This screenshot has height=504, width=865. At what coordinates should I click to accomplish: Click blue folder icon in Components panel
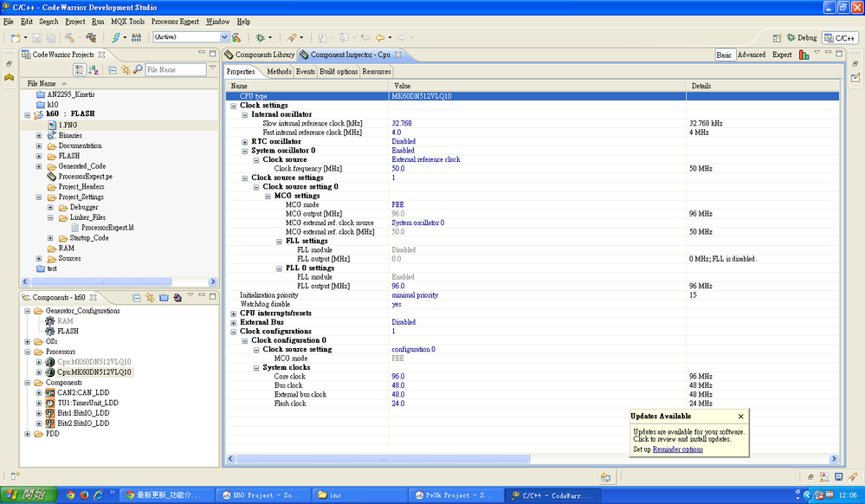164,298
